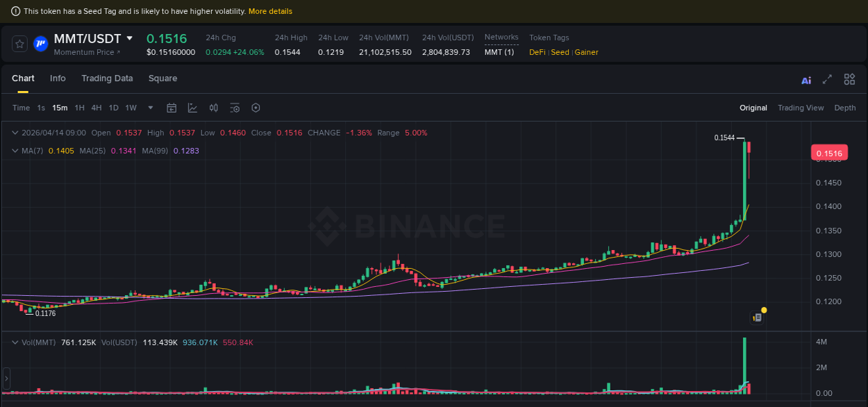Open the widgets grid icon
868x407 pixels.
(x=849, y=79)
